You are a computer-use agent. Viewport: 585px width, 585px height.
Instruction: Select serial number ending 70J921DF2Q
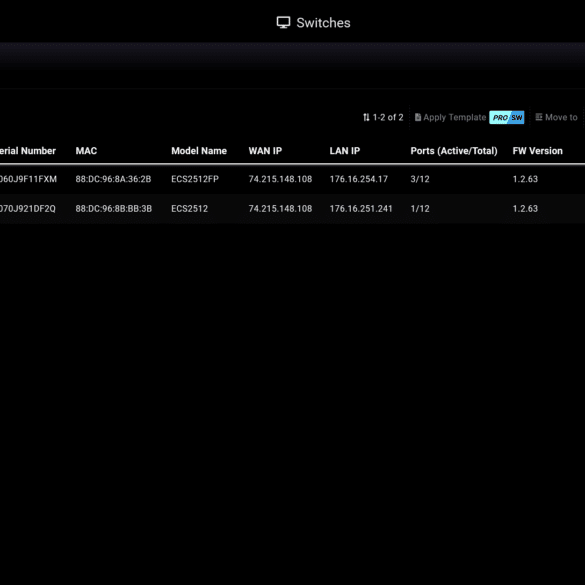tap(28, 209)
